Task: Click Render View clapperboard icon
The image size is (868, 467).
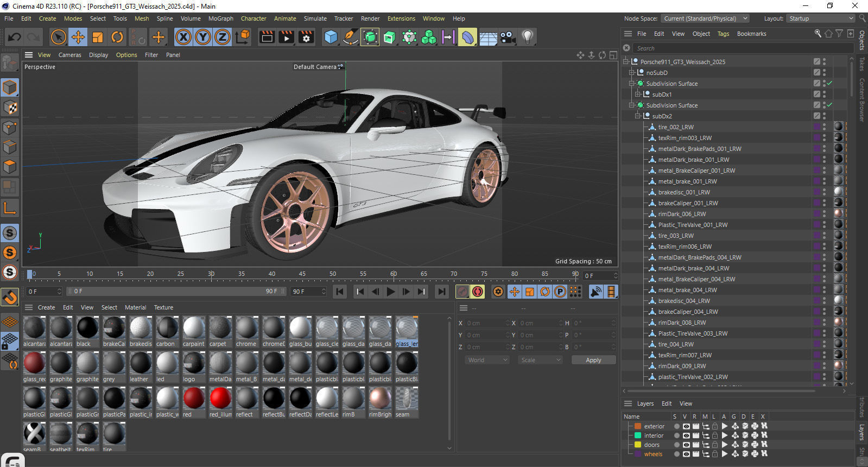Action: 267,37
